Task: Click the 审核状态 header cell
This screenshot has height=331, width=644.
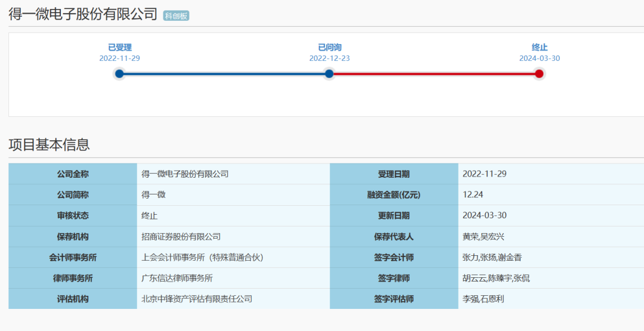Action: click(73, 216)
